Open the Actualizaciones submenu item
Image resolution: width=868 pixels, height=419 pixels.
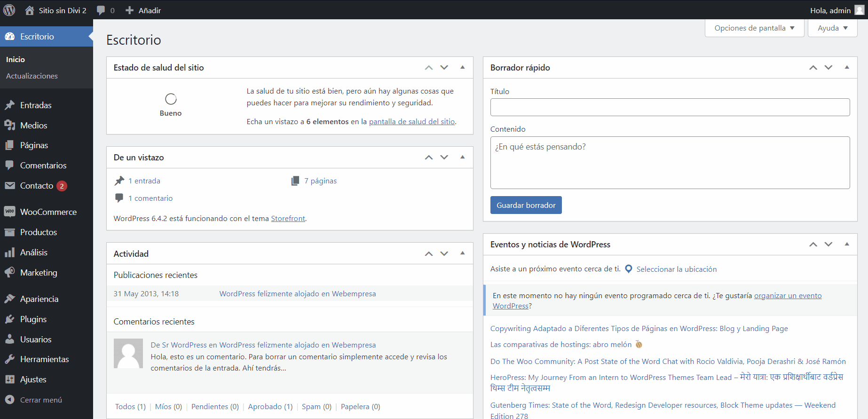(x=32, y=76)
